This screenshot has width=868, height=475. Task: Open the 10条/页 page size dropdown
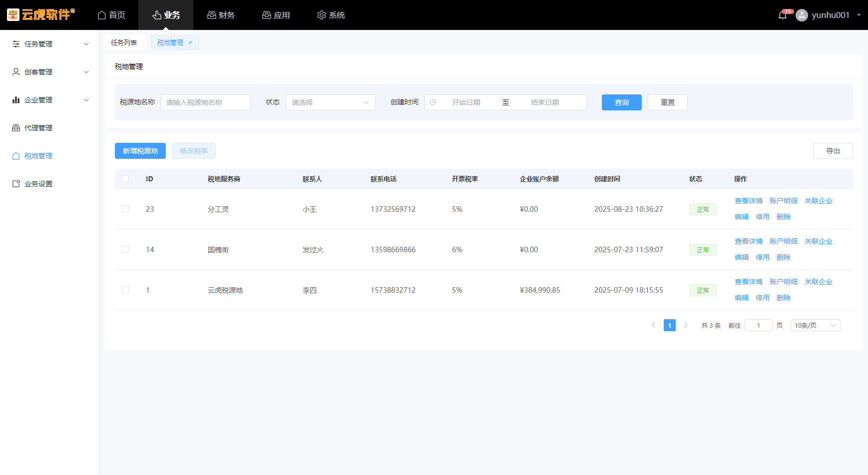(815, 325)
